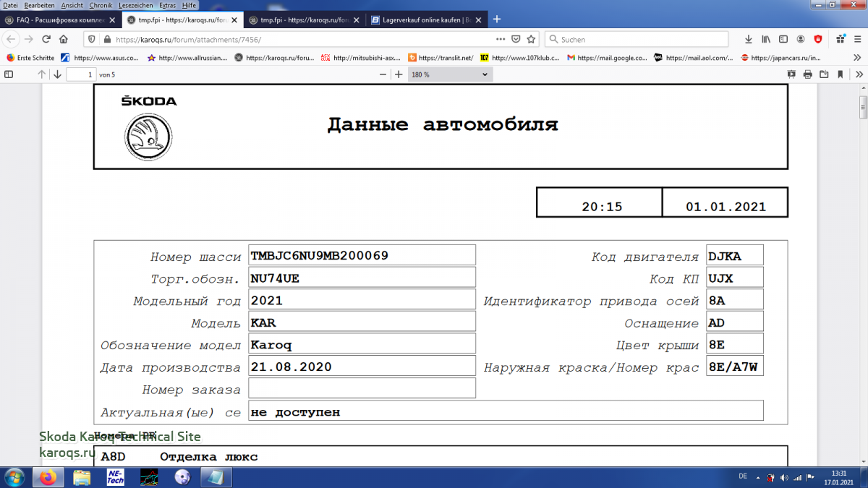Bookmark this page with star icon
The image size is (868, 488).
pos(531,39)
